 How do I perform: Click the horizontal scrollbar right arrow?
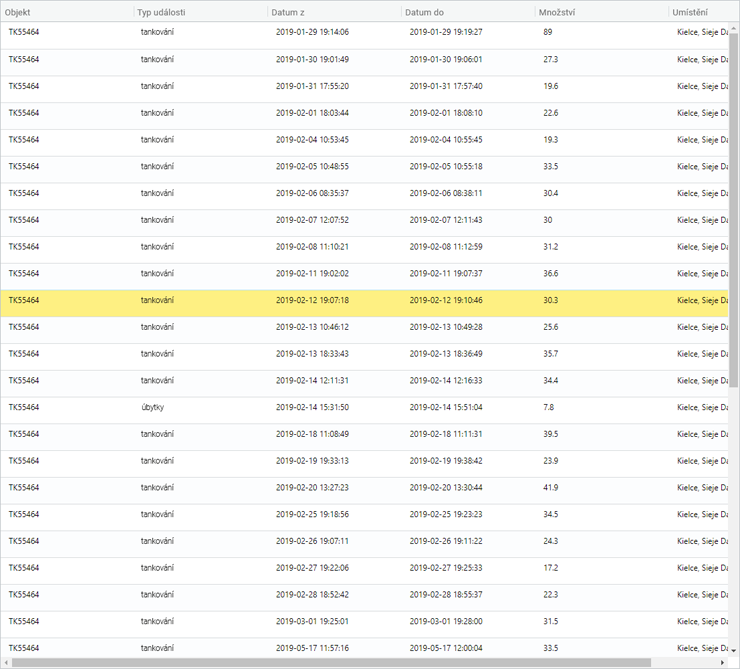pyautogui.click(x=723, y=663)
